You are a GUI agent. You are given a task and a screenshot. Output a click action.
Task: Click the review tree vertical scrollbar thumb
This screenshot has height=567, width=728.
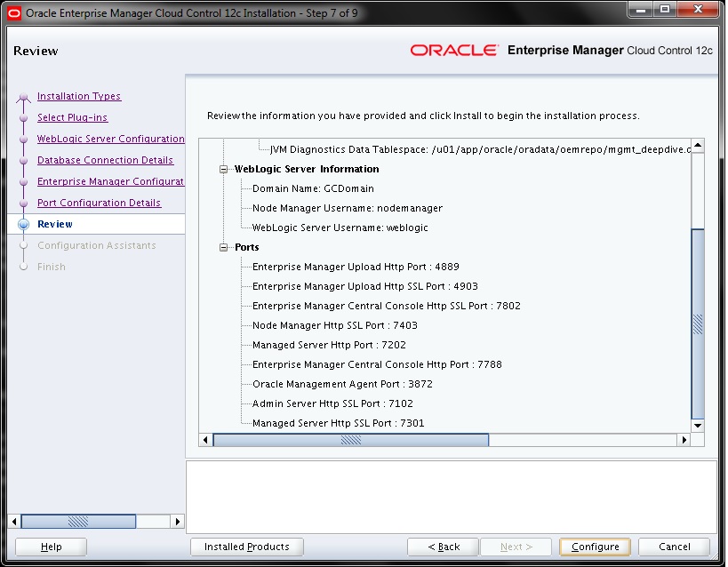(x=698, y=323)
